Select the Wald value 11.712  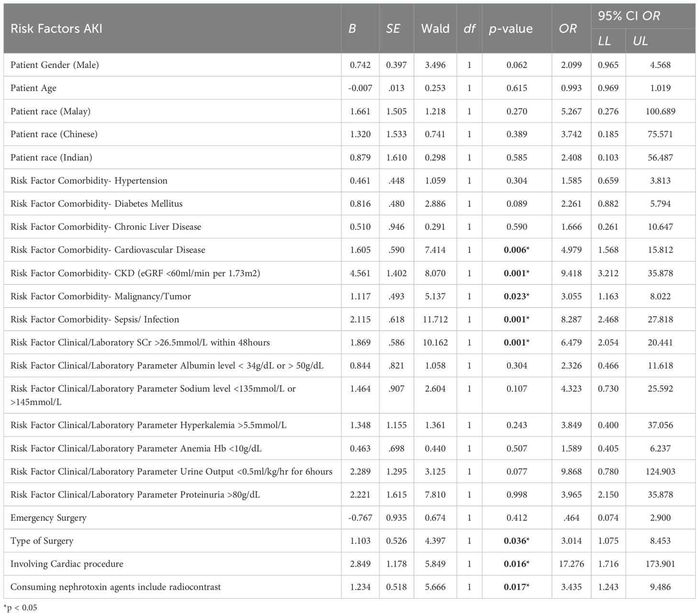(435, 319)
